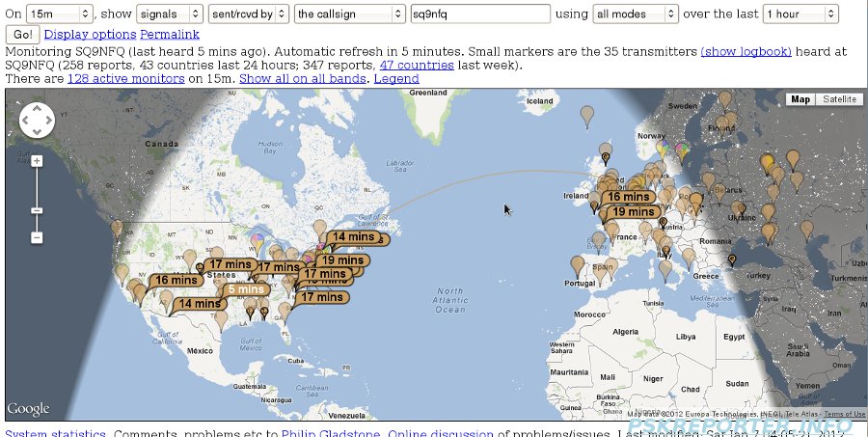Pan the map up using the arrow control

[37, 109]
